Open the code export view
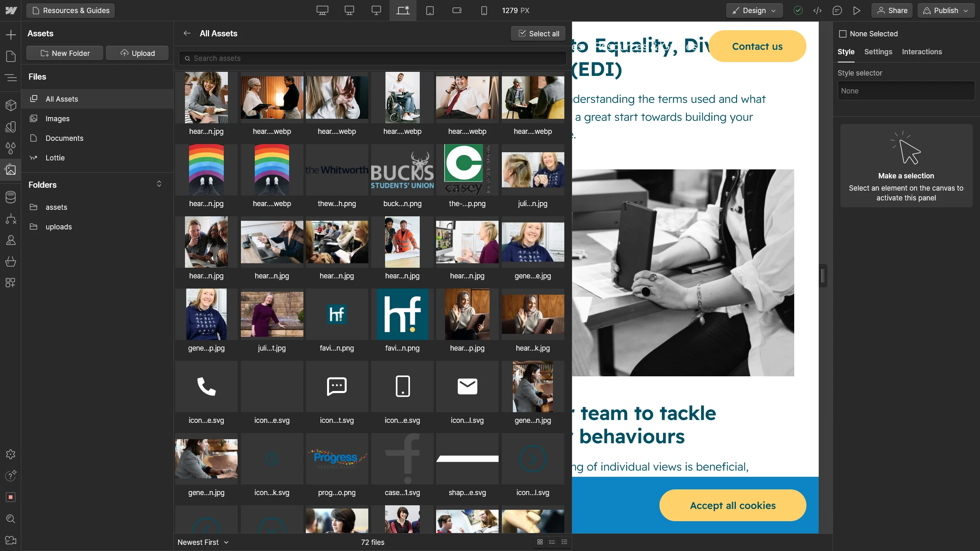 [817, 11]
